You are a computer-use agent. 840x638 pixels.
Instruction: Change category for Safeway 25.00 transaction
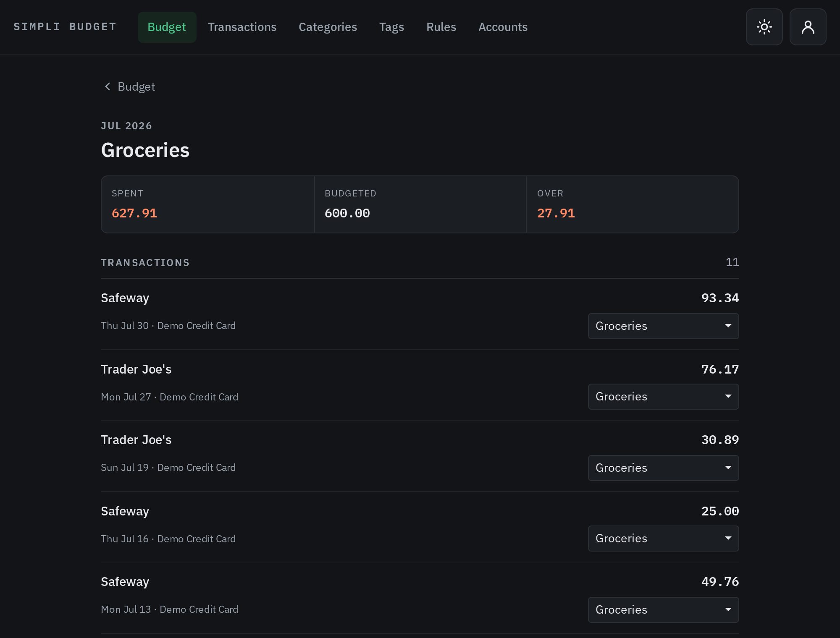[x=663, y=539]
